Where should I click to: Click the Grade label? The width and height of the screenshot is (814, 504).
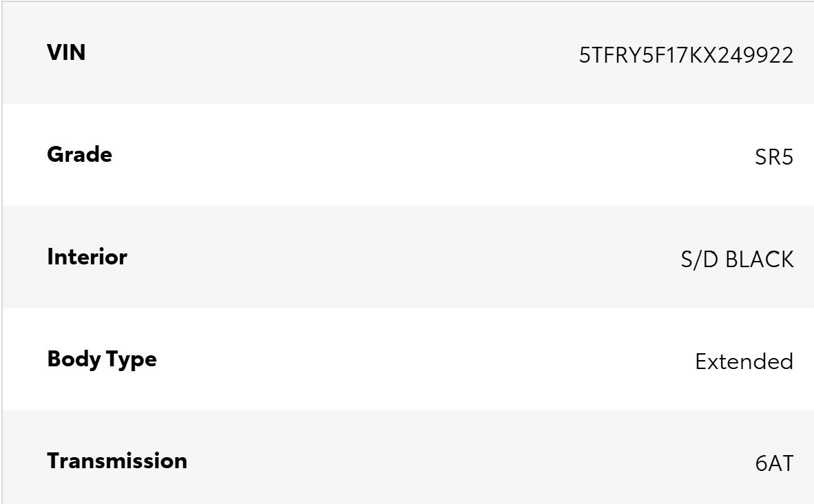tap(79, 154)
